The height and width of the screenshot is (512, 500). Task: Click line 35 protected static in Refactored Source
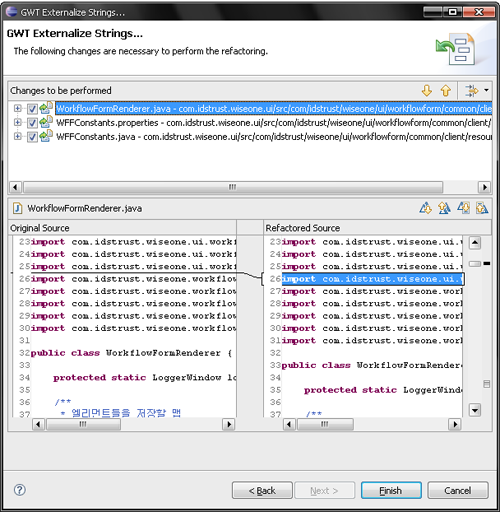pyautogui.click(x=383, y=390)
